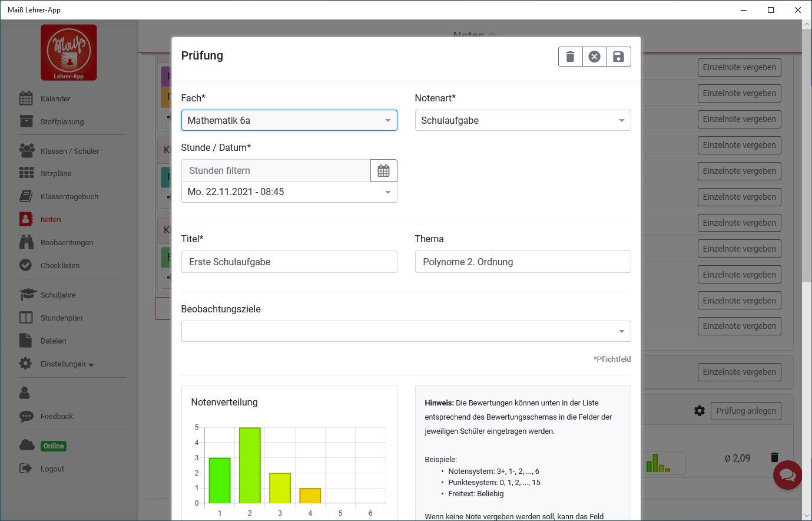Click the Sitzpläne grid icon
This screenshot has width=812, height=521.
pos(26,173)
